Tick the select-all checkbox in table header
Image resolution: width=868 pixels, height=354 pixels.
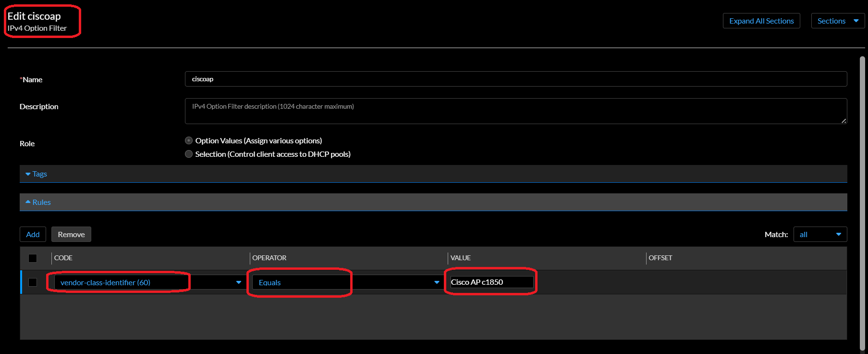coord(33,258)
